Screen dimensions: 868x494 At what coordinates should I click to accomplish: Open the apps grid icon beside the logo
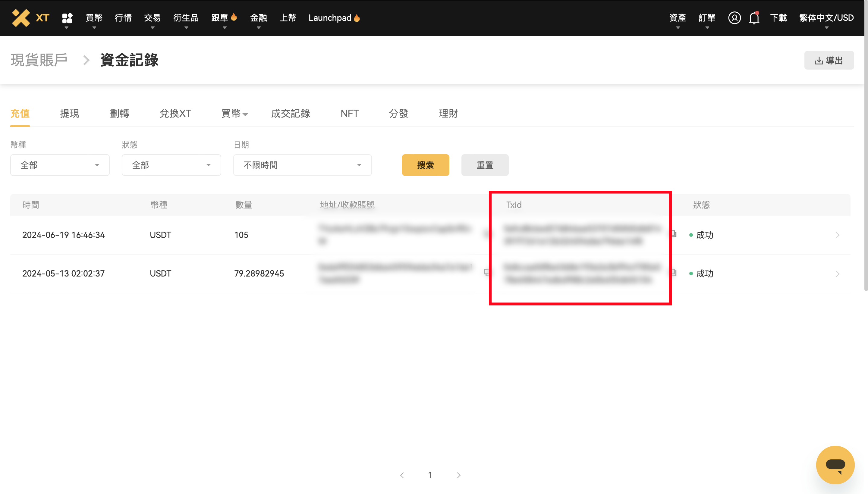67,18
